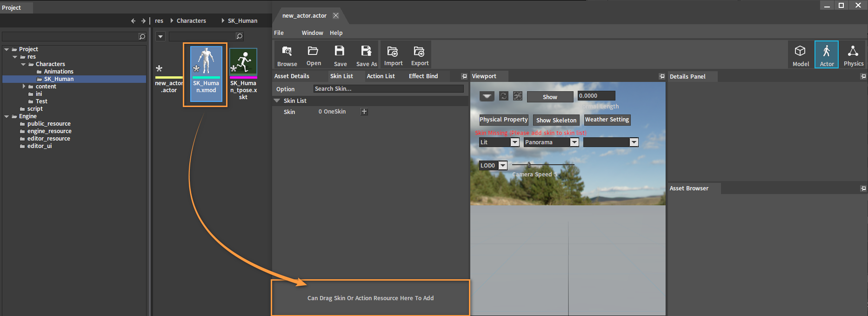
Task: Open the File menu
Action: [x=279, y=33]
